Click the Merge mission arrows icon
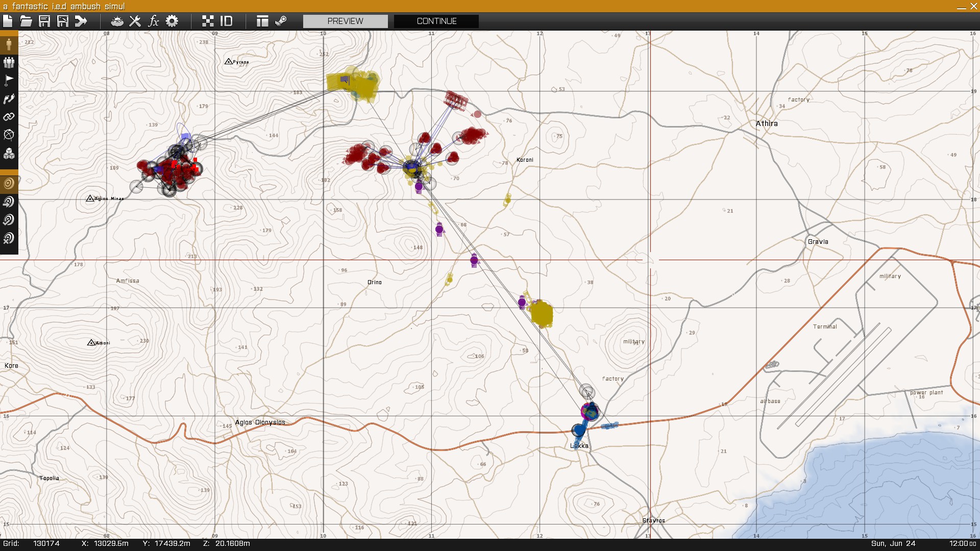This screenshot has height=551, width=980. pyautogui.click(x=81, y=21)
